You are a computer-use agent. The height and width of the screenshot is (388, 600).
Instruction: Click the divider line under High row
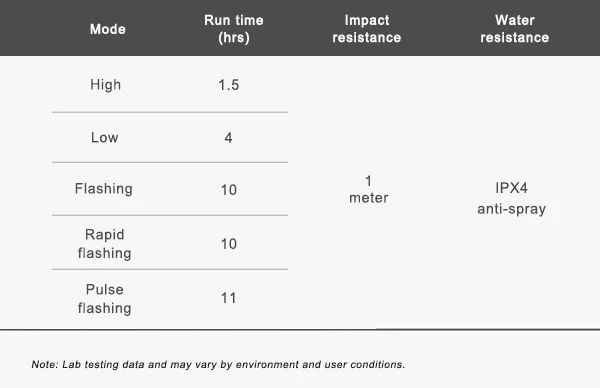[170, 112]
